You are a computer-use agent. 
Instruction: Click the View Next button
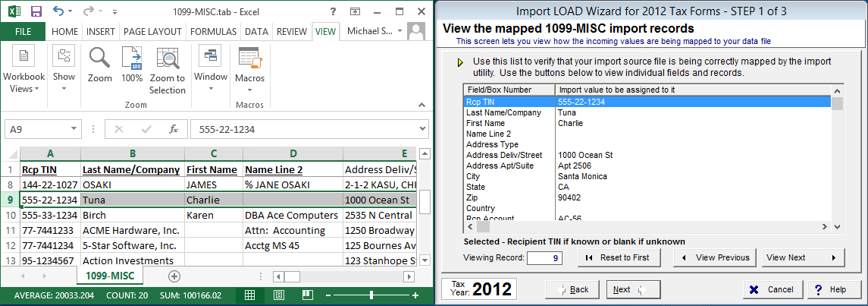802,257
